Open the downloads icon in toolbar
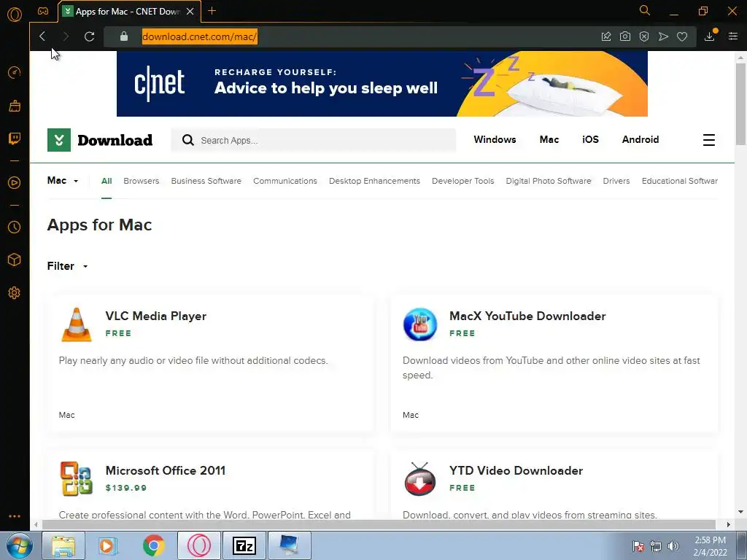 710,36
